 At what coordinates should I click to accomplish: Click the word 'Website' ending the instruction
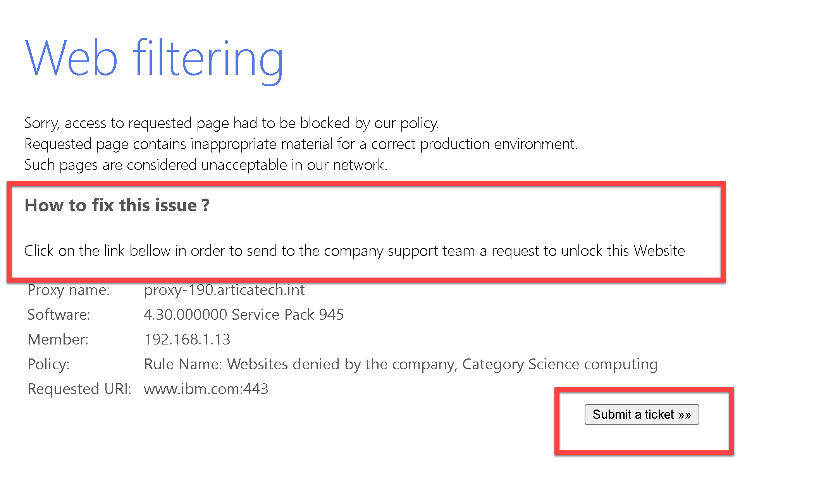pyautogui.click(x=659, y=251)
